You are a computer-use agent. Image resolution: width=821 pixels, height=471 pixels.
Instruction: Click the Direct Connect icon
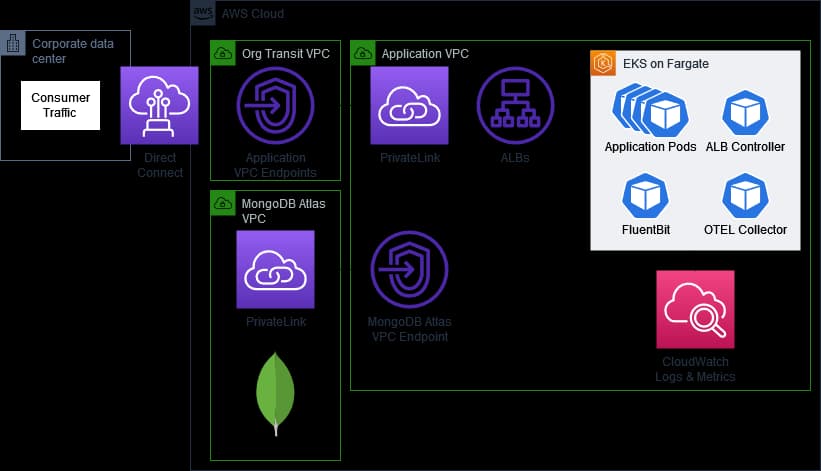[x=159, y=105]
